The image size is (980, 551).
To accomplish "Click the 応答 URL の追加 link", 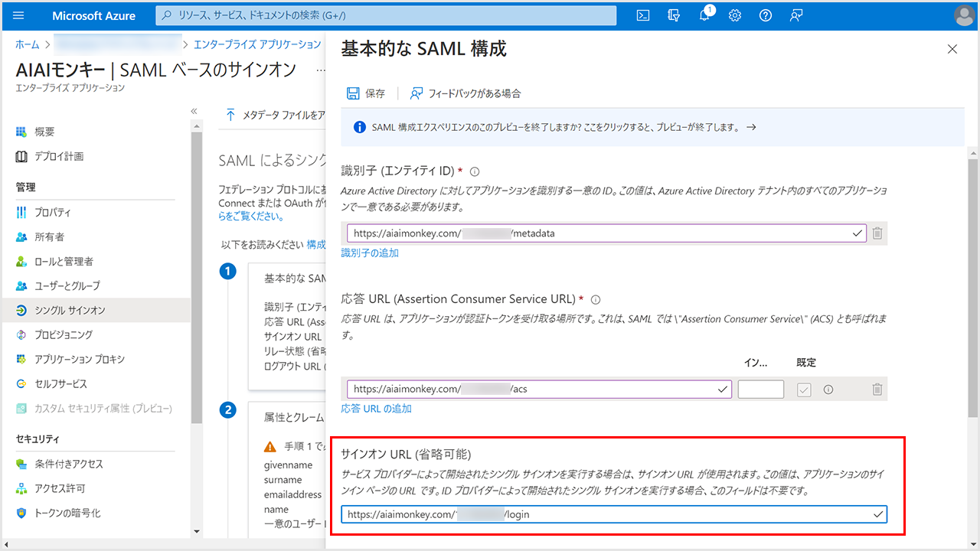I will [376, 409].
